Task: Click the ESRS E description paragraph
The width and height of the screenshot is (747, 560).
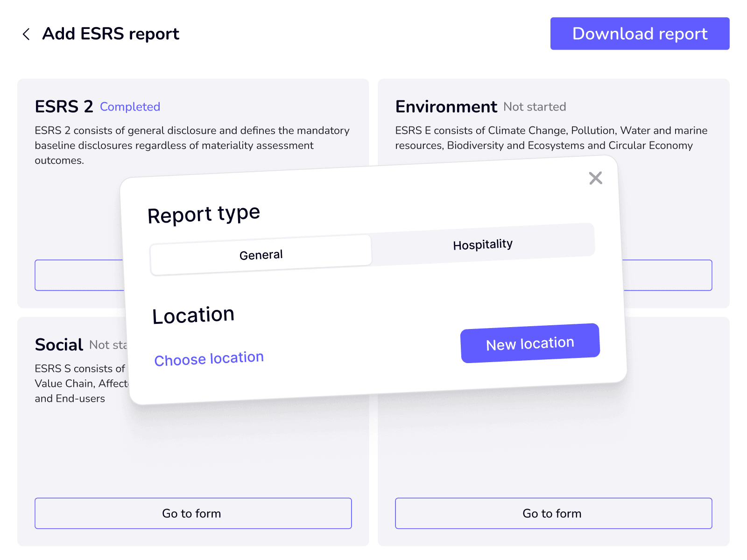Action: tap(551, 138)
